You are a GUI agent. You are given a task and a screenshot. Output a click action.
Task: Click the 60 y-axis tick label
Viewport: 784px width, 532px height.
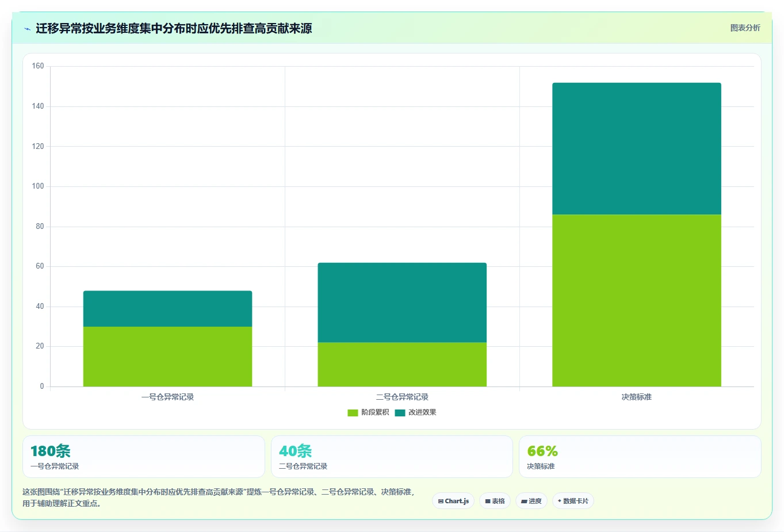pyautogui.click(x=40, y=266)
